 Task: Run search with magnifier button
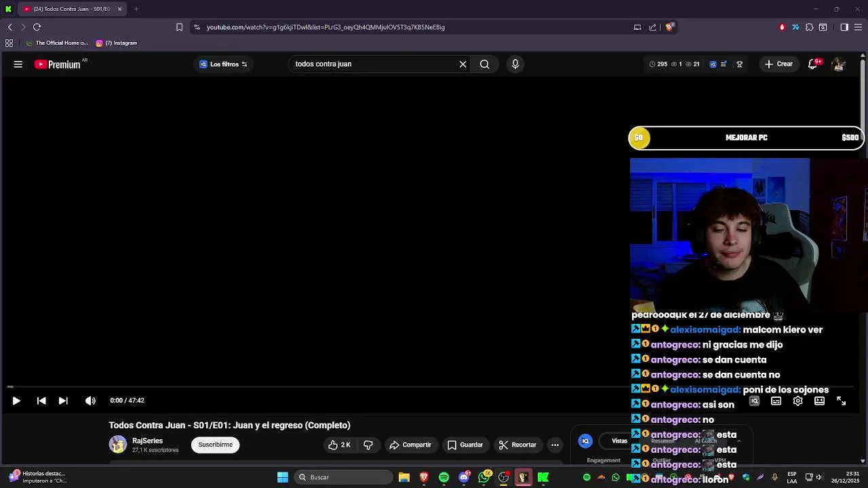(x=485, y=64)
